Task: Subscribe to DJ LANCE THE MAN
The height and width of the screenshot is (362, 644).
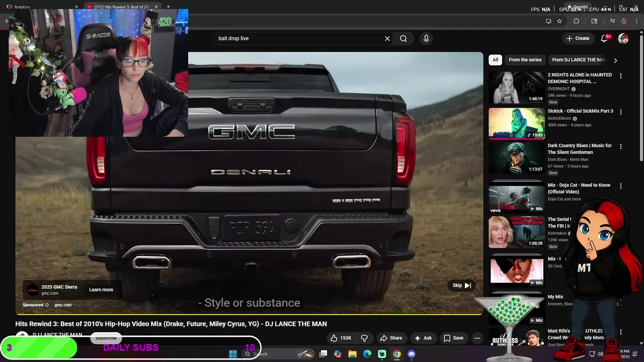Action: pyautogui.click(x=106, y=338)
